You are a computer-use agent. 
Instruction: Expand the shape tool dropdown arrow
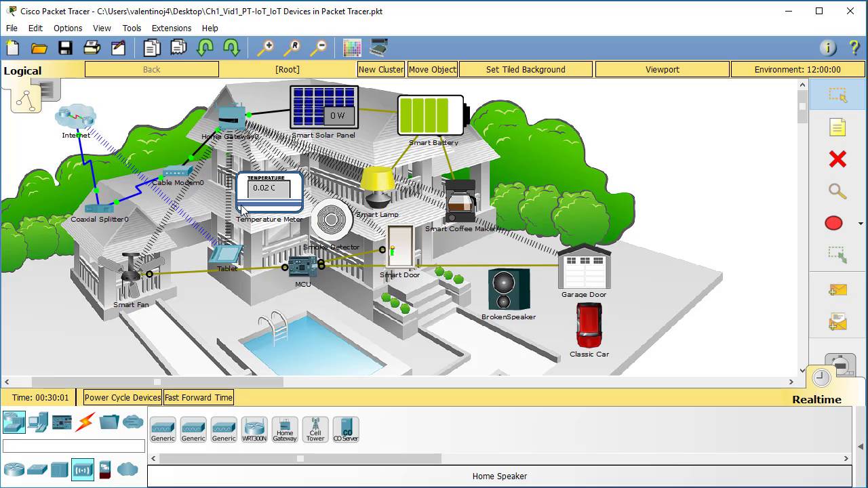861,224
